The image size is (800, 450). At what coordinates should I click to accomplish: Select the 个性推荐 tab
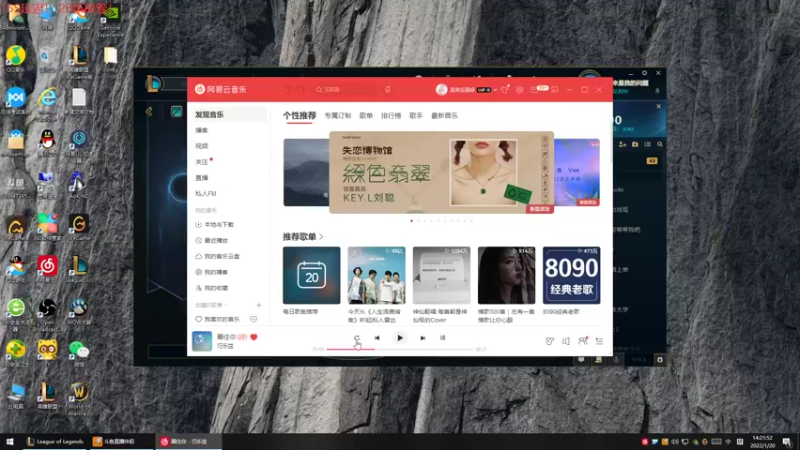[299, 116]
